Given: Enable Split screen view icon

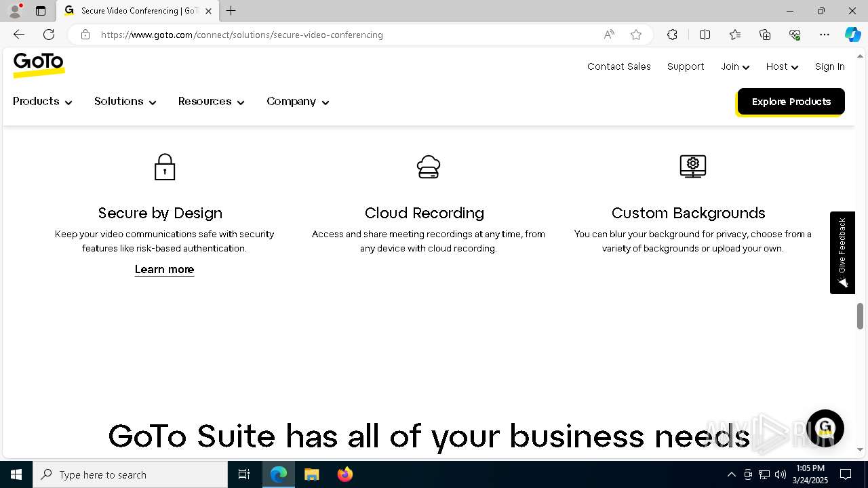Looking at the screenshot, I should 705,35.
